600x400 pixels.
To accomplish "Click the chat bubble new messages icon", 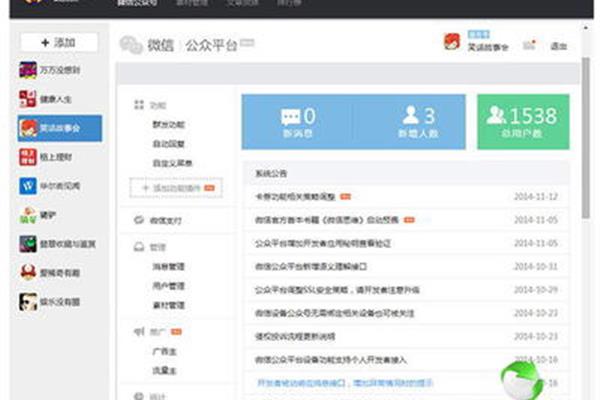I will click(290, 117).
